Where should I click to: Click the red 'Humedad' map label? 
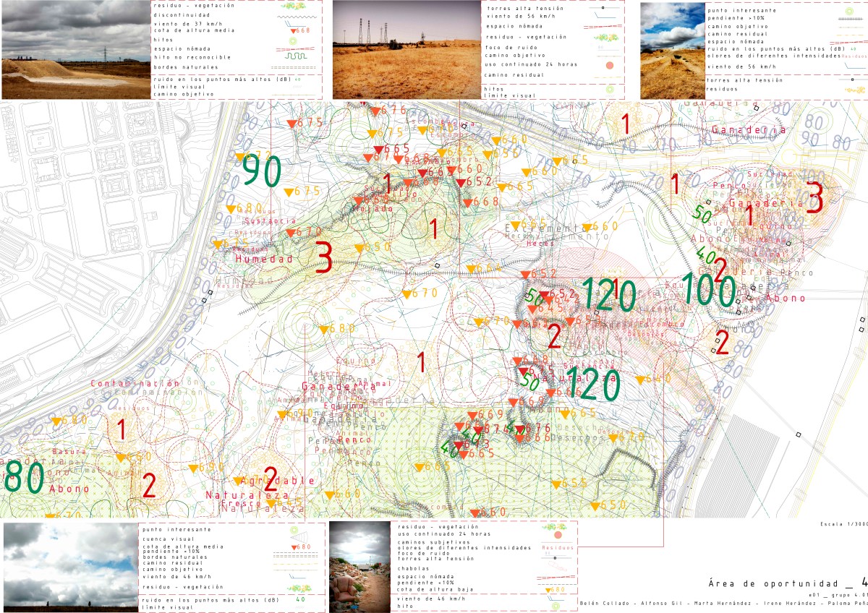[264, 259]
